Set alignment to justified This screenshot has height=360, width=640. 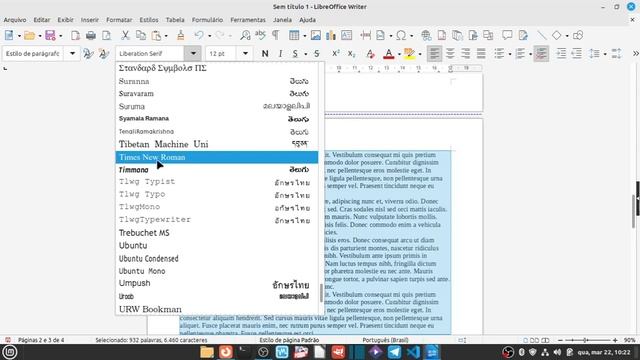tap(481, 53)
